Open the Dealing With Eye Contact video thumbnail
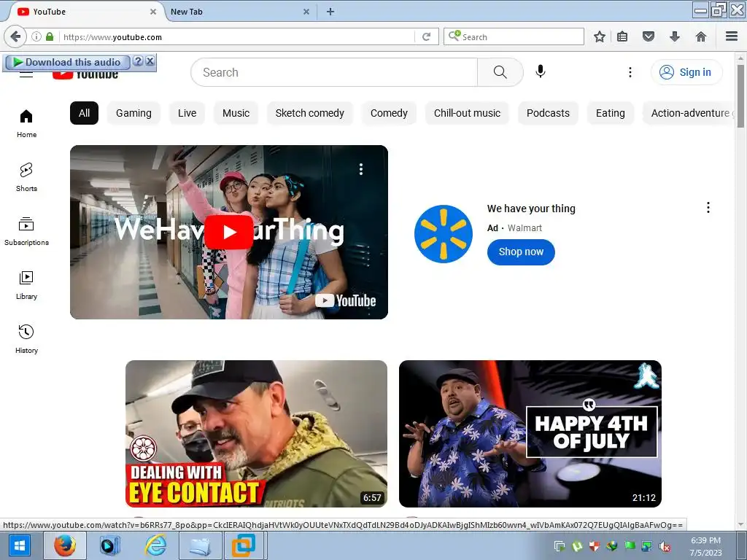The height and width of the screenshot is (560, 747). (x=256, y=434)
